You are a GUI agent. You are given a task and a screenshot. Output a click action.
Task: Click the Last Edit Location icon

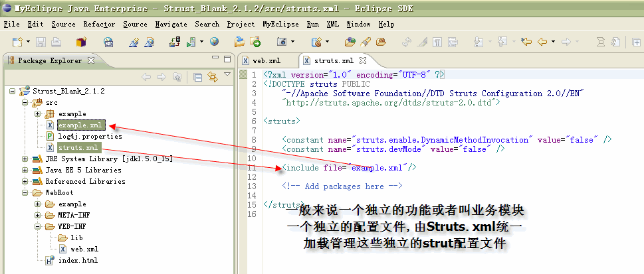click(x=526, y=42)
